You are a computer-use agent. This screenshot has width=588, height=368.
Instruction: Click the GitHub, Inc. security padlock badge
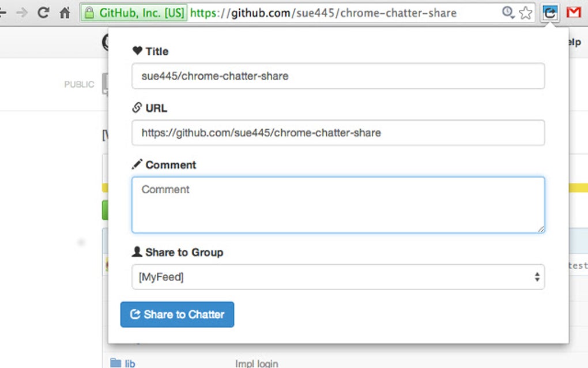[x=131, y=12]
